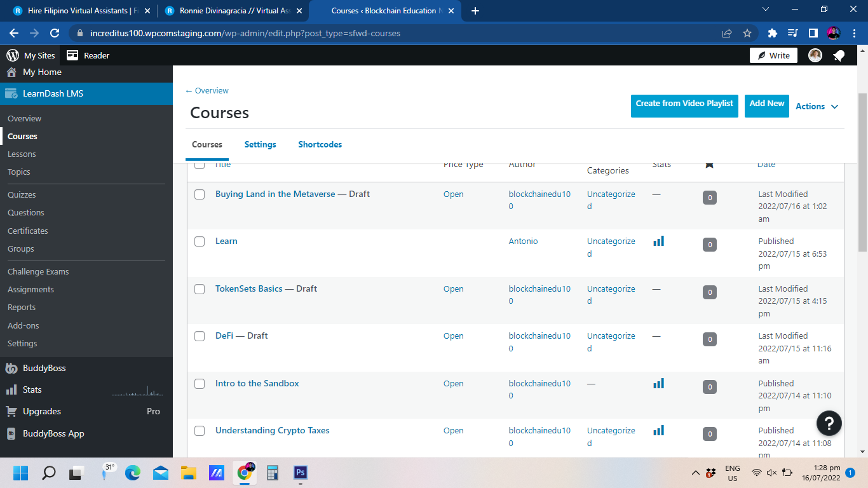Click the Add New course button
The image size is (868, 488).
(767, 106)
